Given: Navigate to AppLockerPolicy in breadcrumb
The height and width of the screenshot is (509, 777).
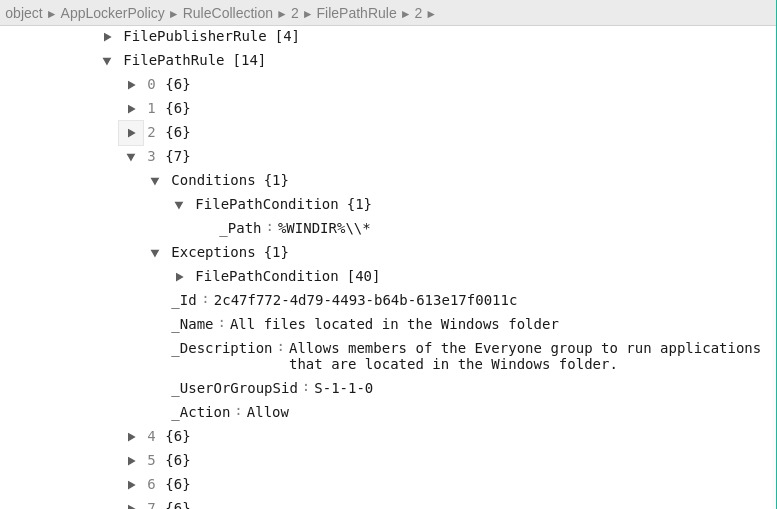Looking at the screenshot, I should pyautogui.click(x=112, y=13).
